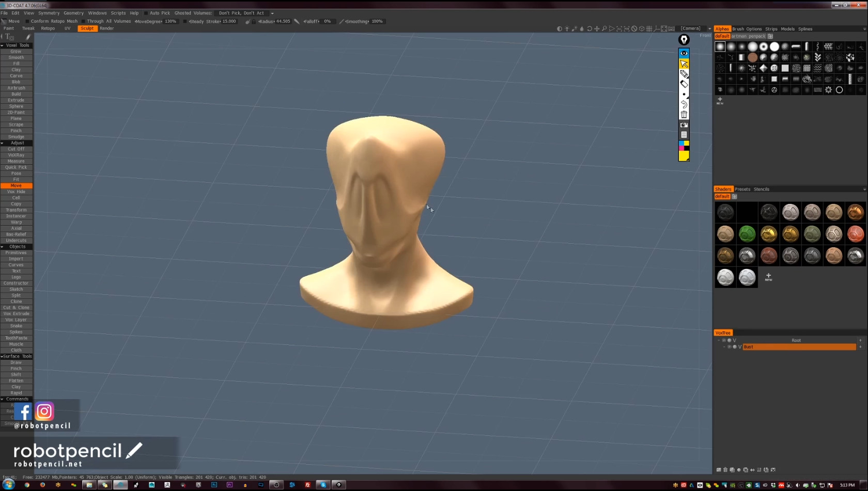Viewport: 868px width, 491px height.
Task: Enable the Steady Stroke checkbox
Action: 185,22
